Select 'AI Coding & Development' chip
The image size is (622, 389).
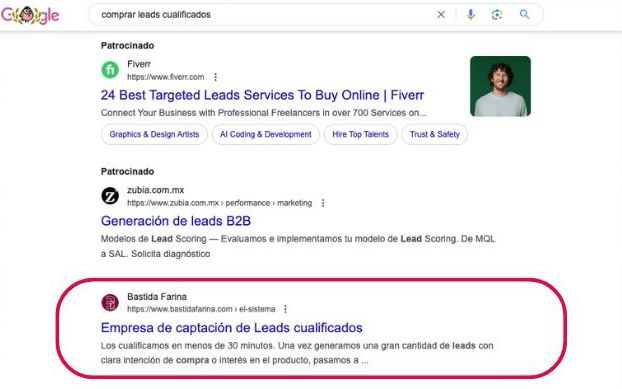pyautogui.click(x=266, y=134)
